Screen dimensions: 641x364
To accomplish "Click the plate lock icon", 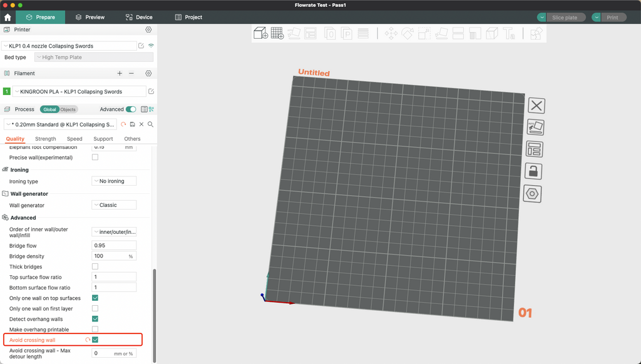I will [535, 171].
